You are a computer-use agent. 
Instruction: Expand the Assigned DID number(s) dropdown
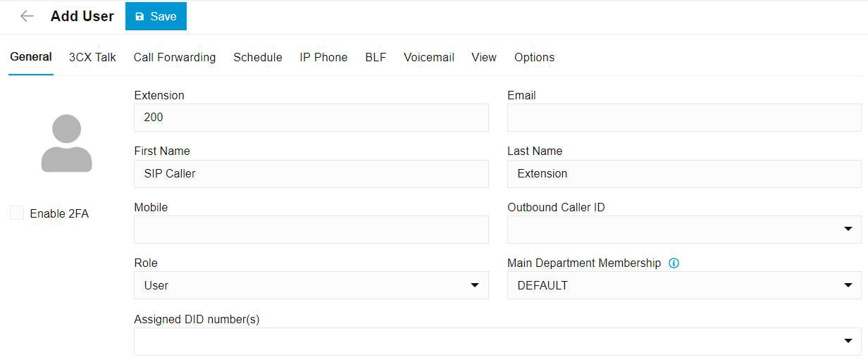[x=497, y=342]
